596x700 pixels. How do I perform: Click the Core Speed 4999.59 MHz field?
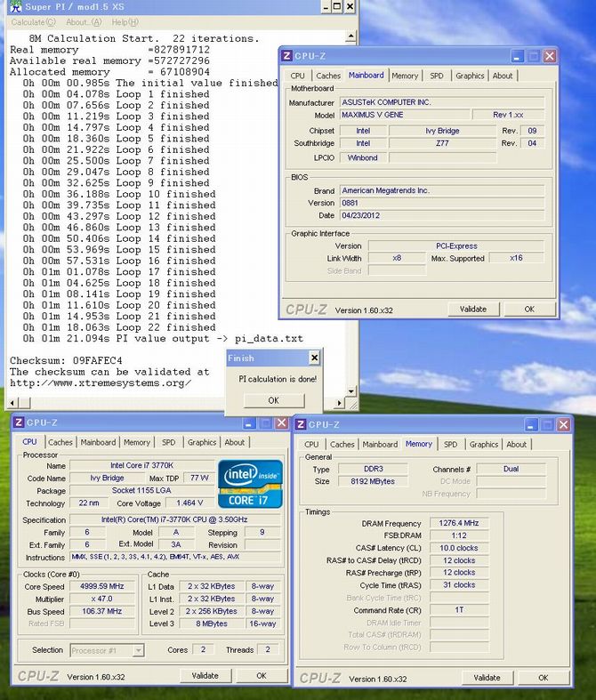tap(101, 586)
